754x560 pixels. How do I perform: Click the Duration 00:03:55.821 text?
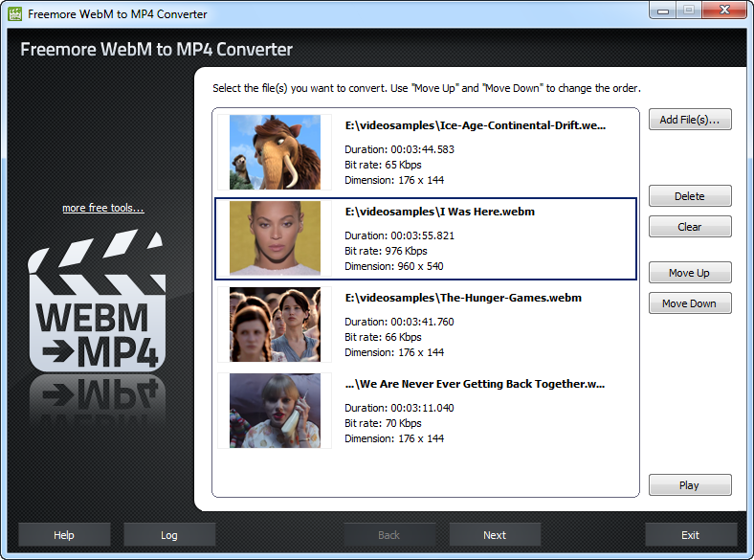pos(399,235)
